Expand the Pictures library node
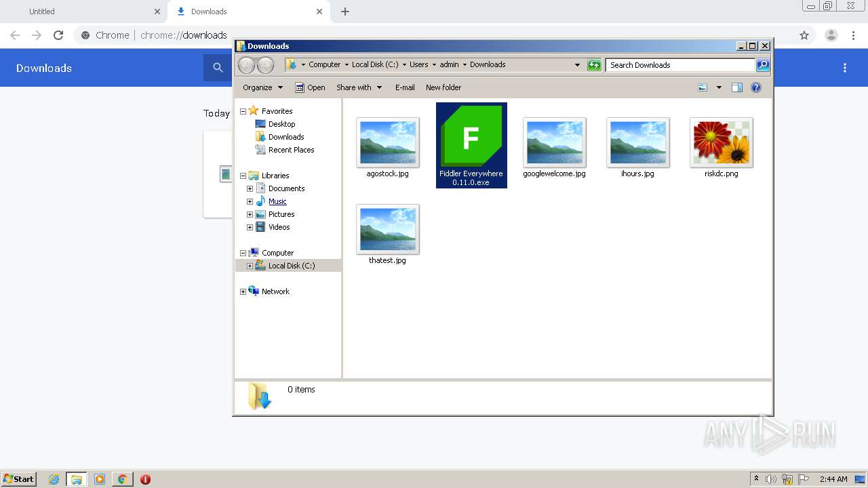Screen dimensions: 868x488 (250, 214)
